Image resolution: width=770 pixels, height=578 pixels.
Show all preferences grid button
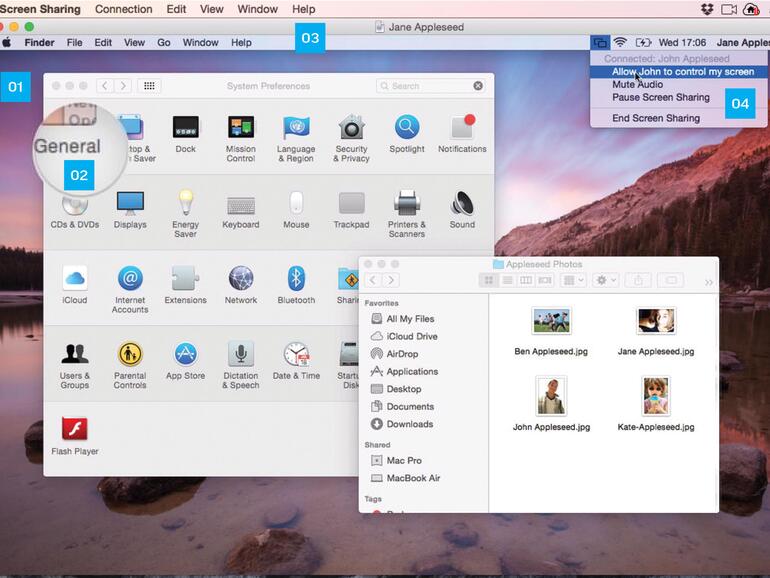[x=149, y=86]
